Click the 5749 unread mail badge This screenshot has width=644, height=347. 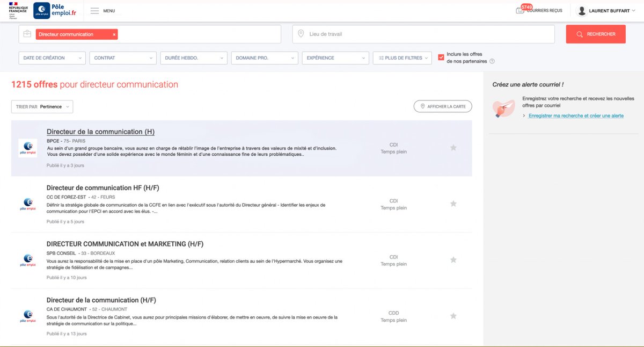point(526,7)
